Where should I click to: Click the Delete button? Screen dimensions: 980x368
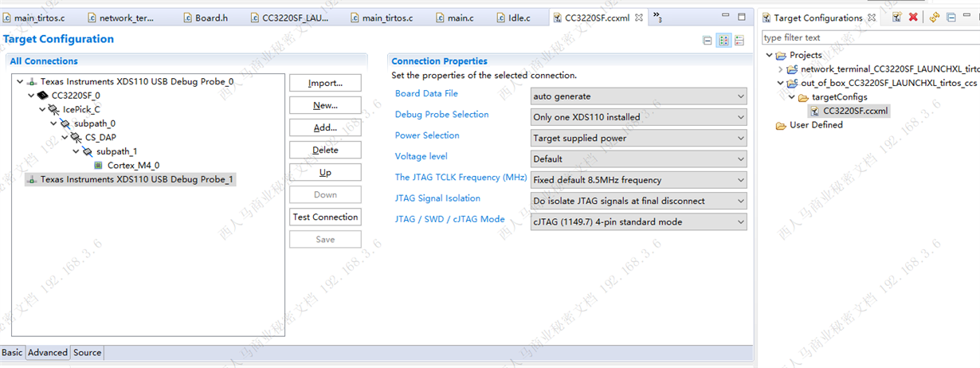pyautogui.click(x=325, y=150)
